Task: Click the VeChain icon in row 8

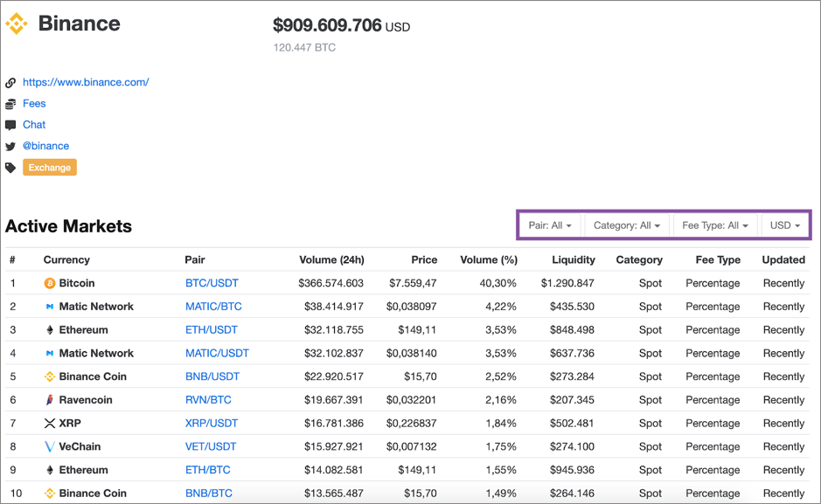Action: [50, 446]
